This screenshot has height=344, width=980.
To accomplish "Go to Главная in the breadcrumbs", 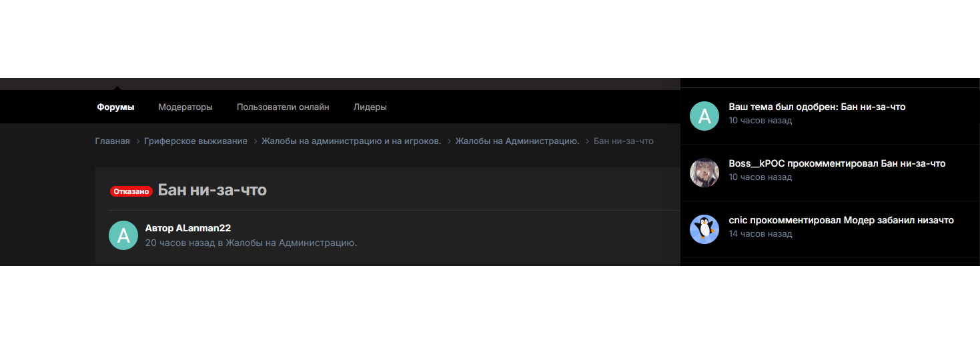I will [x=112, y=141].
